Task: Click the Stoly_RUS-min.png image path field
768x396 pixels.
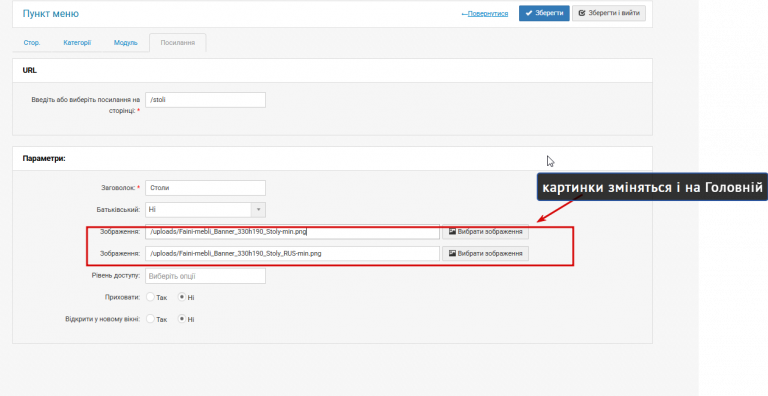Action: 292,253
